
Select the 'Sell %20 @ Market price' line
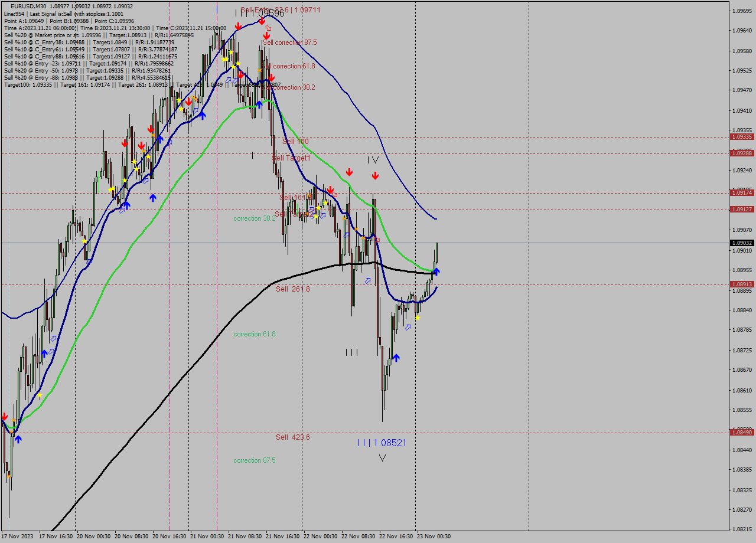point(99,35)
